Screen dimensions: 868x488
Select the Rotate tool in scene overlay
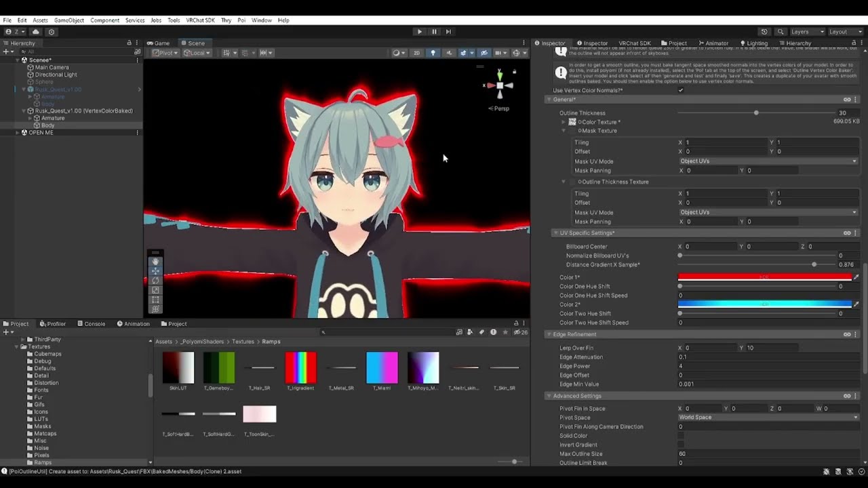155,281
